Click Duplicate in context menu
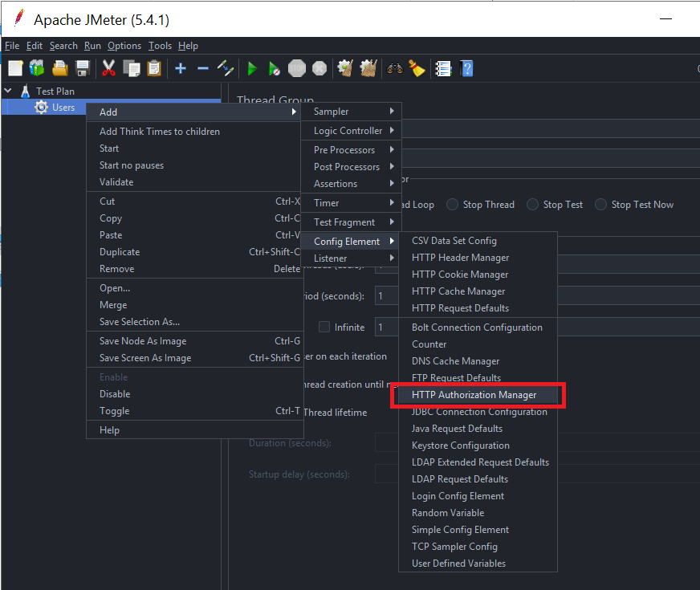Viewport: 700px width, 590px height. 194,252
